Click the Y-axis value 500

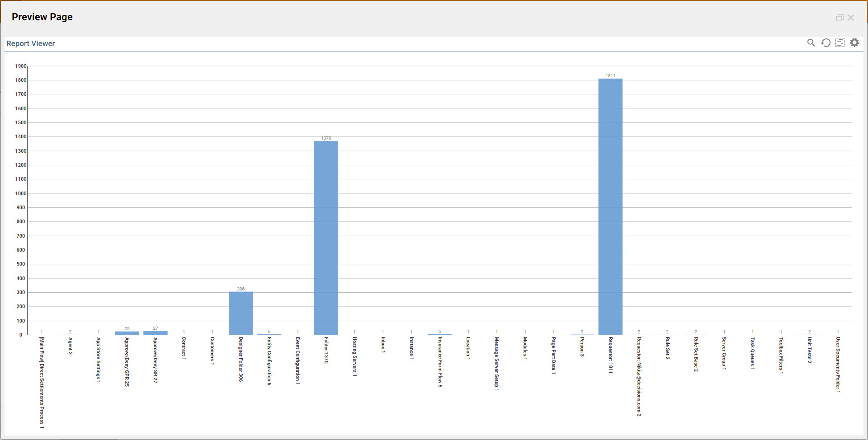tap(21, 264)
